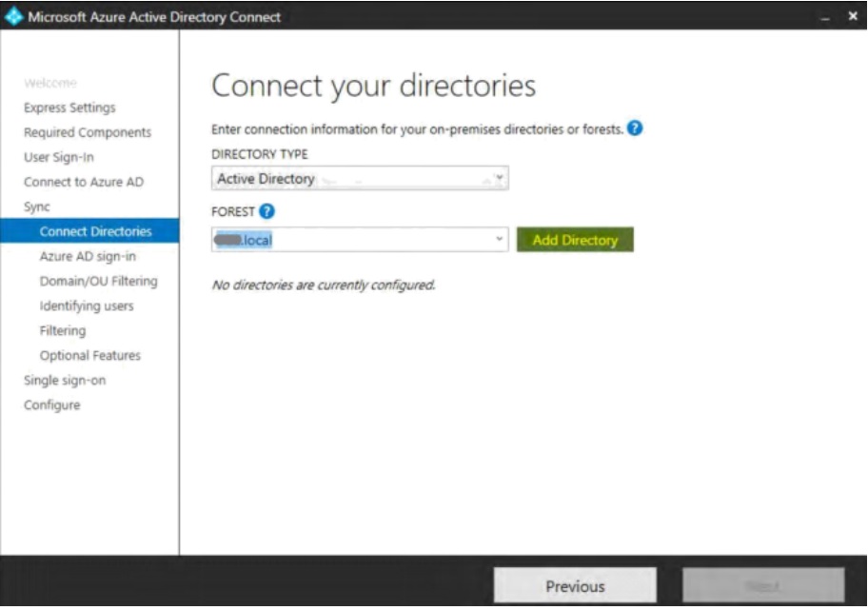
Task: Click the window title 'Microsoft Azure Active Directory Connect'
Action: pos(154,17)
